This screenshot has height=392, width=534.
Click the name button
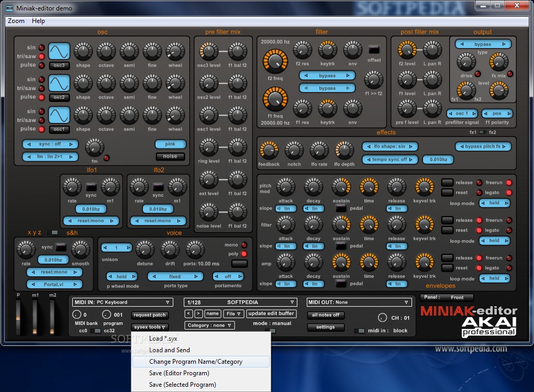213,313
